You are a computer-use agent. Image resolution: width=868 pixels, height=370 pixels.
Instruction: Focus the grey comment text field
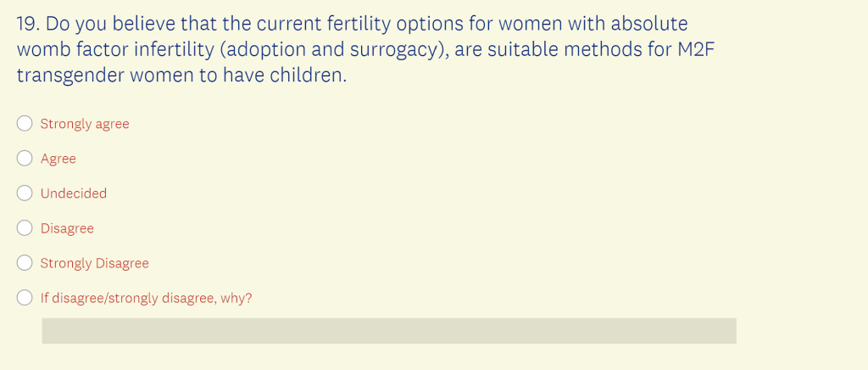click(x=388, y=331)
